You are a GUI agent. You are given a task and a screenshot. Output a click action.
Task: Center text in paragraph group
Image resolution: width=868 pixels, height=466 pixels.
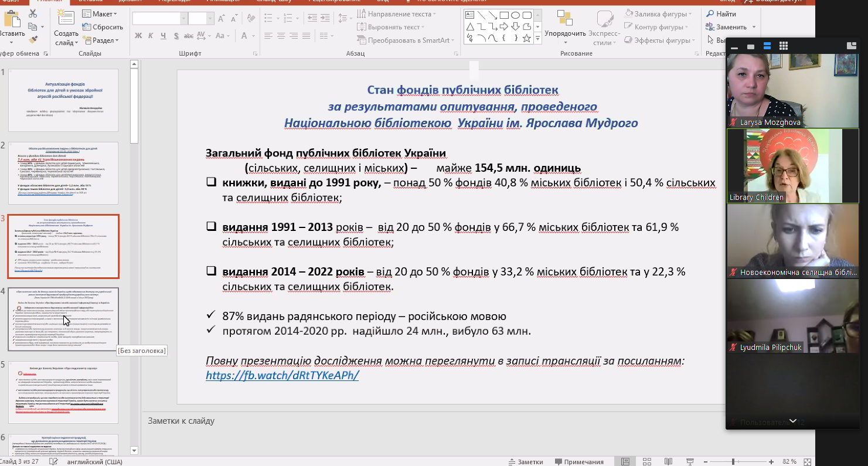coord(281,36)
